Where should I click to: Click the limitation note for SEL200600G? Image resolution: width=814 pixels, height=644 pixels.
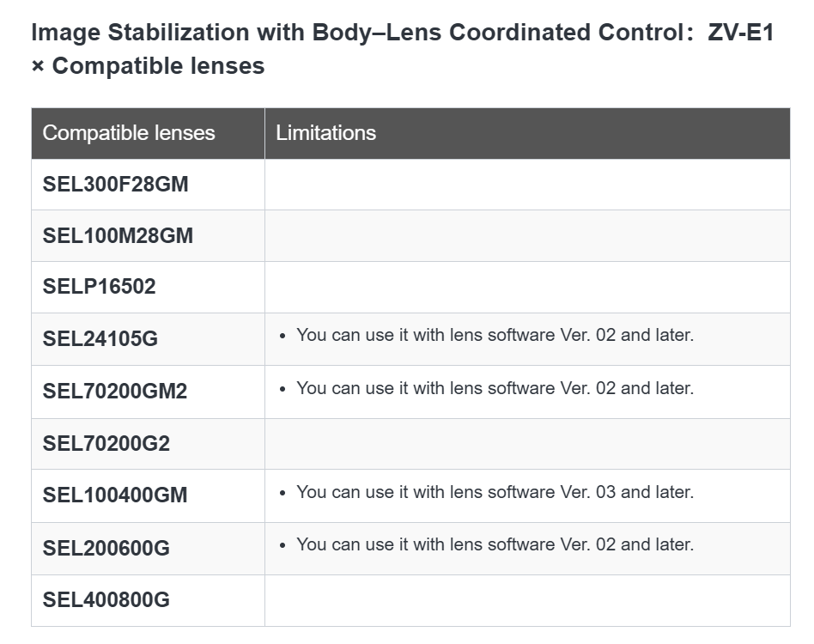pyautogui.click(x=495, y=544)
